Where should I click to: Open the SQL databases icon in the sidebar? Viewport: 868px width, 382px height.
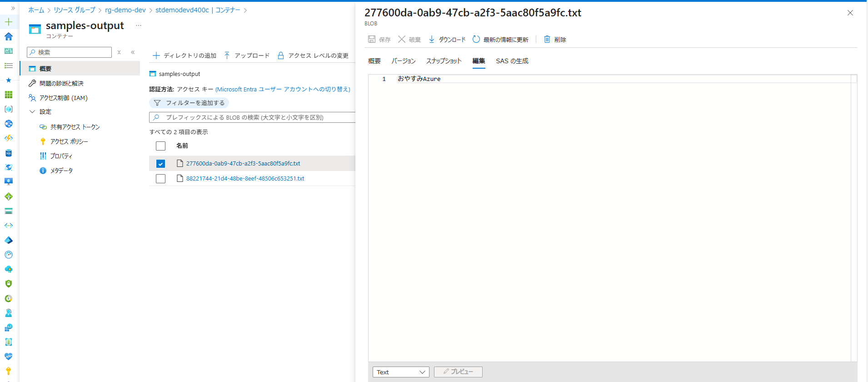pos(9,153)
